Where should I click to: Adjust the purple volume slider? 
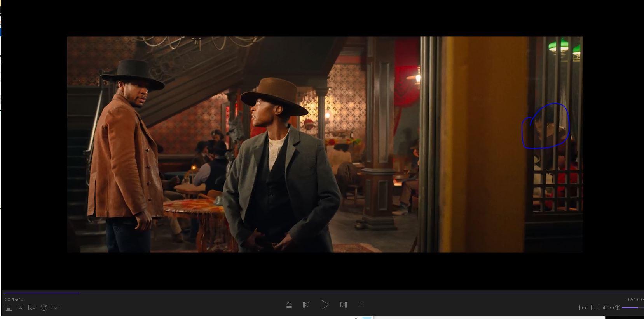(632, 308)
